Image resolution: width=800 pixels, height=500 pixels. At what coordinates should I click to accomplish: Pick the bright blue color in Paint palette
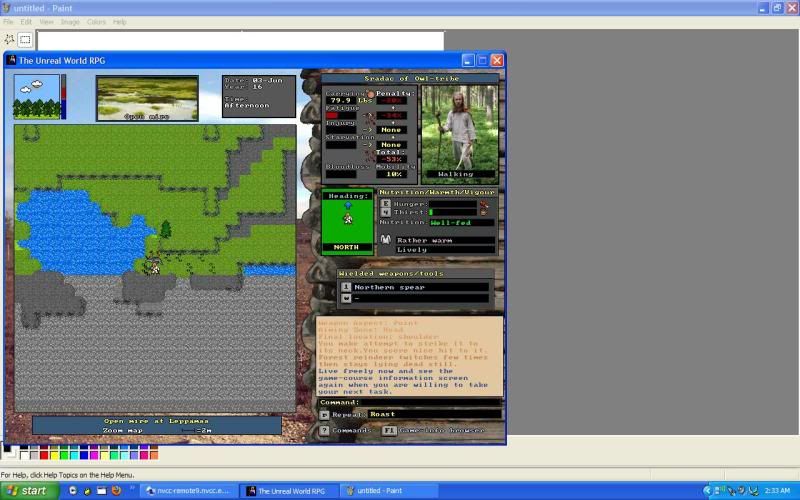coord(84,455)
